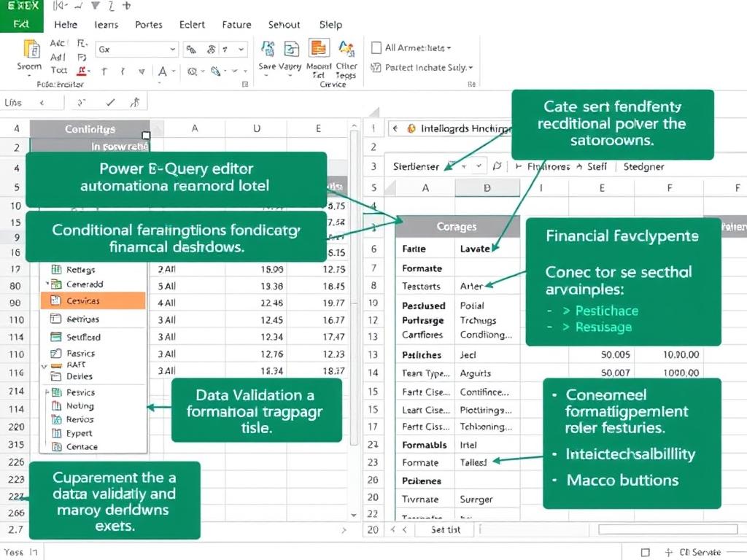Open the Sehout menu
747x560 pixels.
pos(284,24)
